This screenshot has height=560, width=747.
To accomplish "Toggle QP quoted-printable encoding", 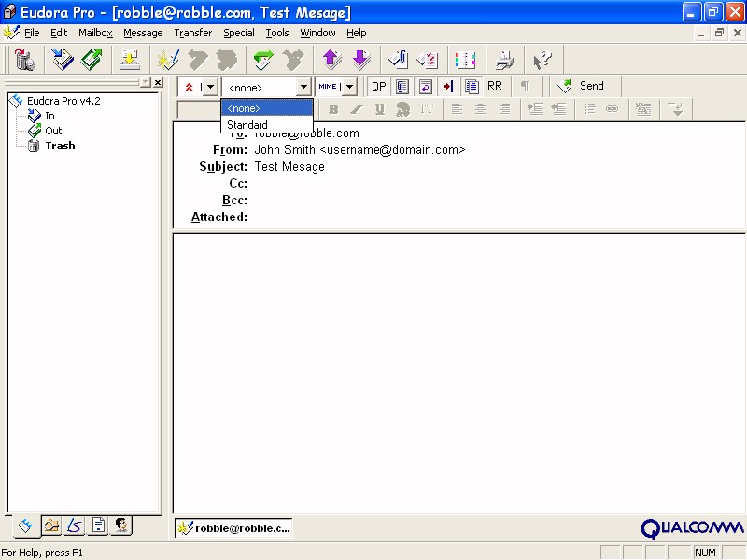I will click(379, 86).
